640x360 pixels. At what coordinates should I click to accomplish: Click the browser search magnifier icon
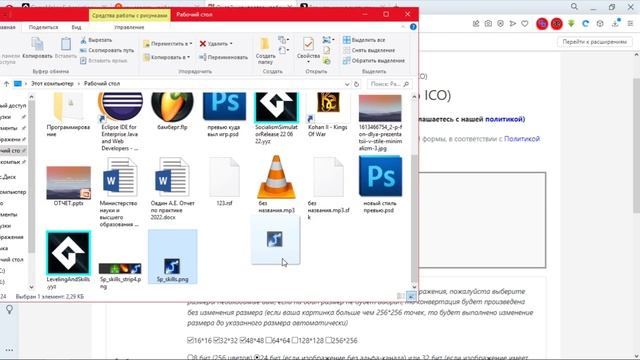[x=574, y=7]
